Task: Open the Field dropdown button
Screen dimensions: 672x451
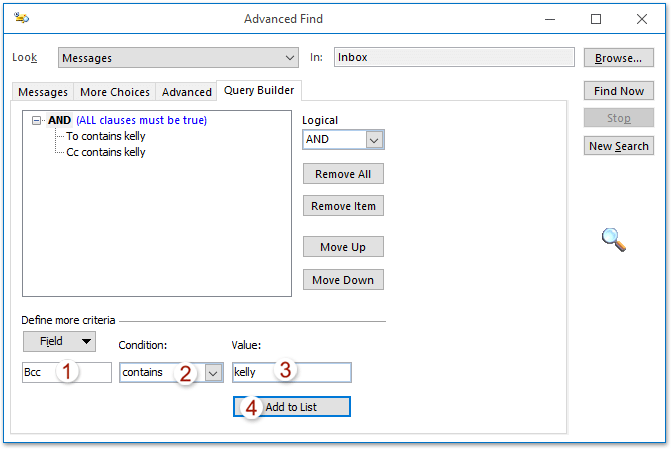Action: click(x=60, y=342)
